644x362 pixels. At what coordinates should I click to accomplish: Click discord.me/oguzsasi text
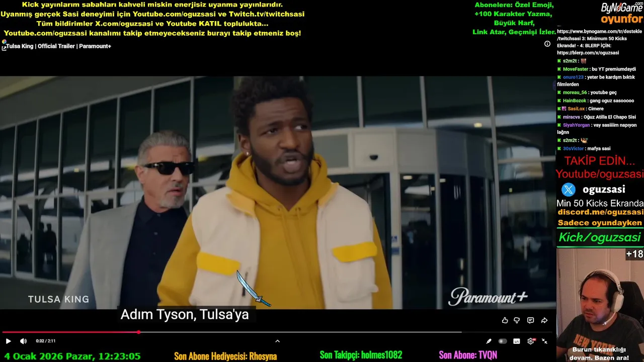(x=600, y=212)
